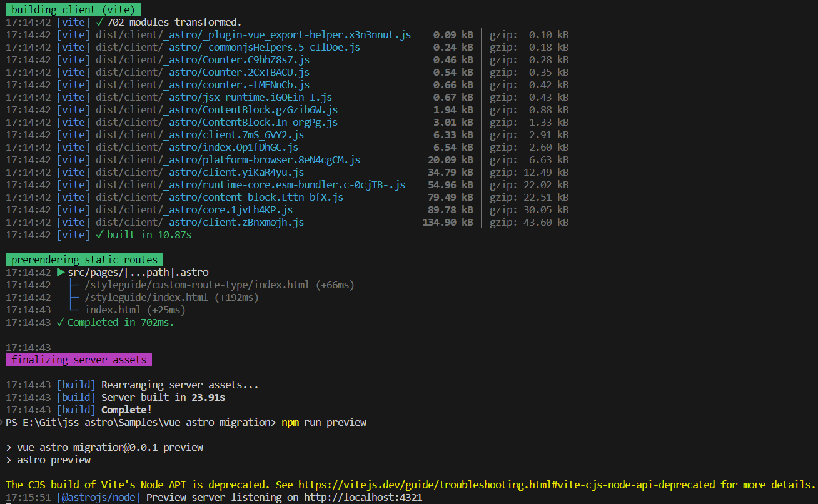The height and width of the screenshot is (504, 818).
Task: Click the client.zBnxmojh.js file path
Action: (199, 223)
